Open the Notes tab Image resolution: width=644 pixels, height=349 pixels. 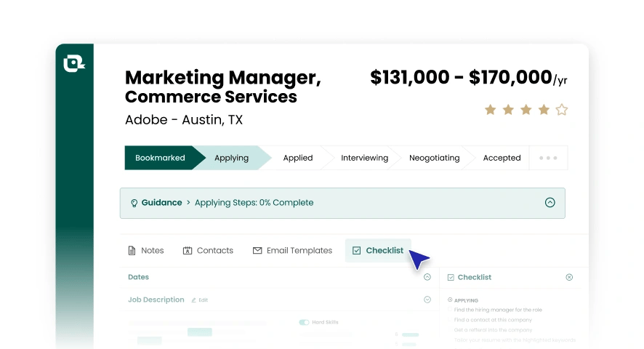click(146, 250)
